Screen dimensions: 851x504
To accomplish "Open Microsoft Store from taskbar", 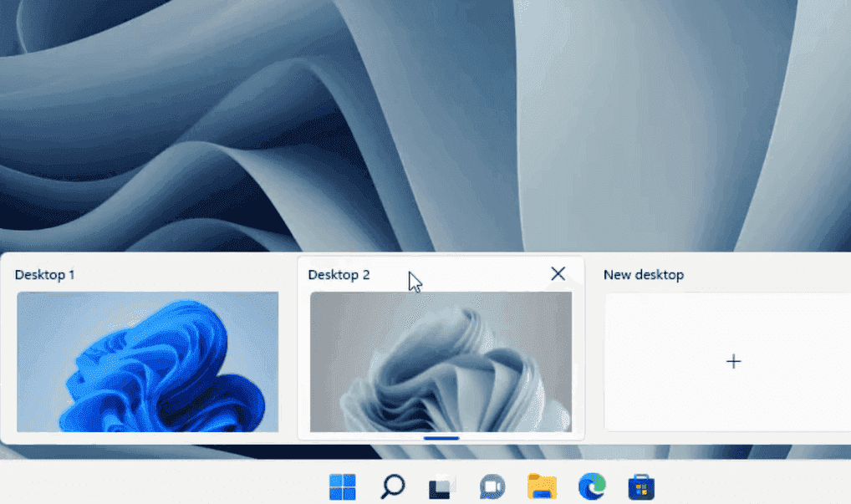I will click(x=641, y=486).
